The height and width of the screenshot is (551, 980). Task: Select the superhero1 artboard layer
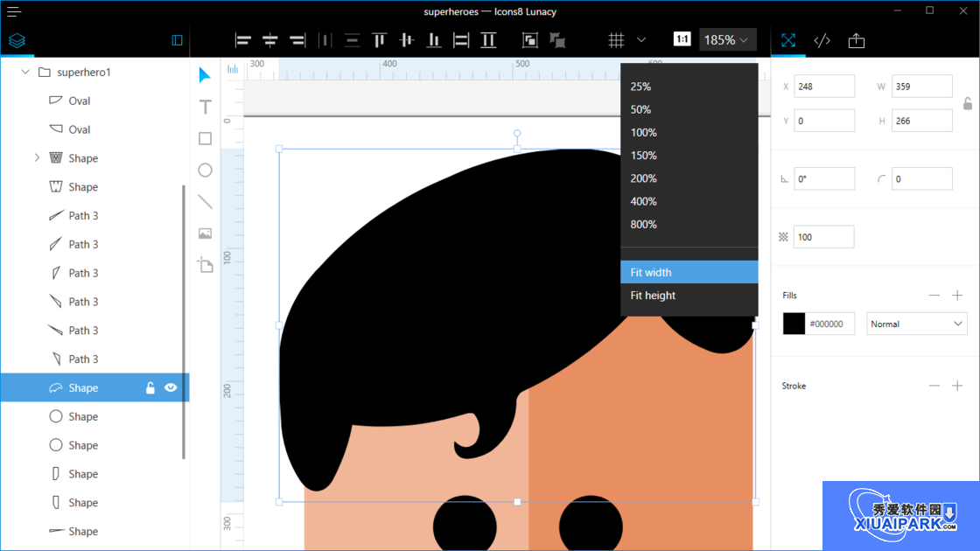[x=95, y=72]
